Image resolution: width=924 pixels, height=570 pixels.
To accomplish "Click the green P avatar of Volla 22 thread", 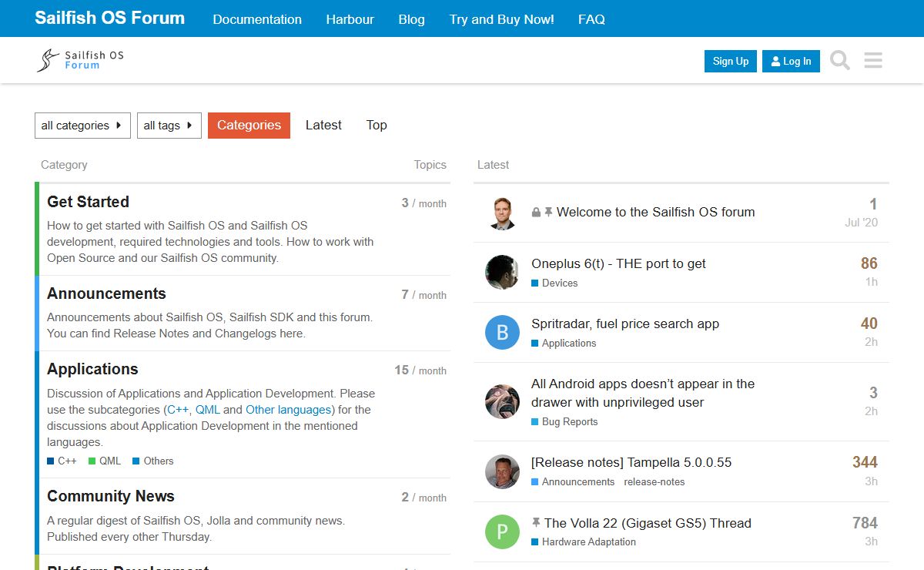I will click(x=502, y=531).
